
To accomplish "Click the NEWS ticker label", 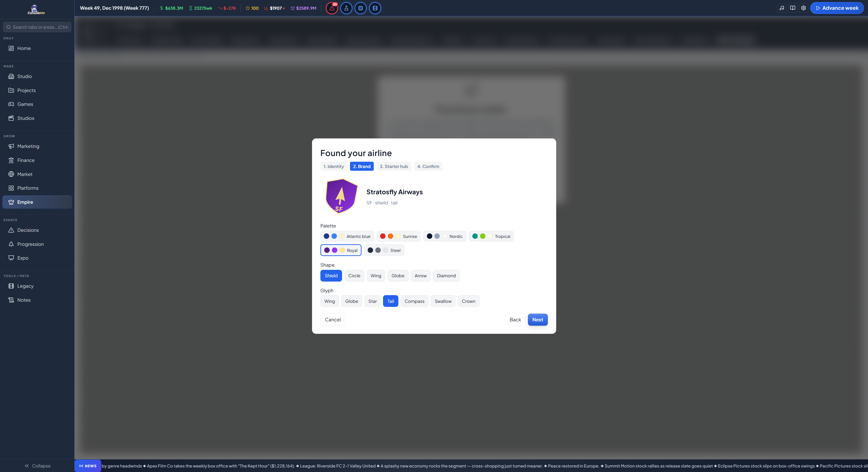I will pyautogui.click(x=88, y=466).
